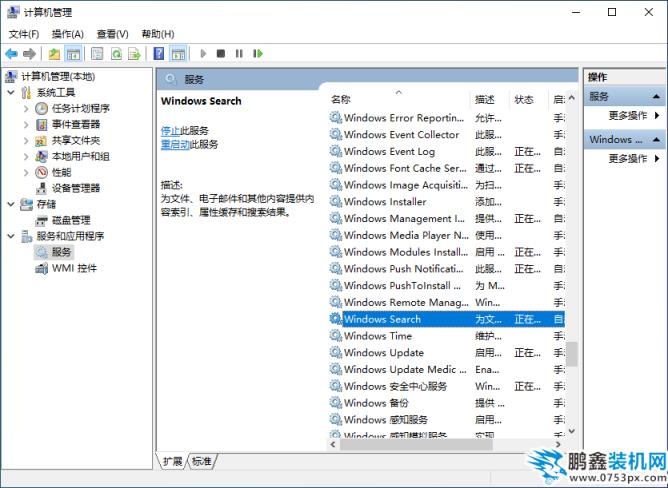Click the horizontal scrollbar left arrow
Image resolution: width=668 pixels, height=488 pixels.
coord(333,444)
